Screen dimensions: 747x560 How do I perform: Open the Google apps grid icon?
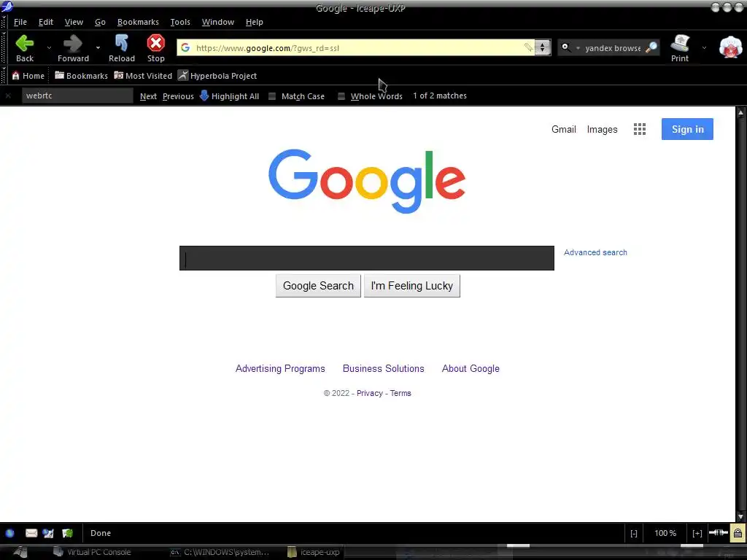pyautogui.click(x=639, y=129)
